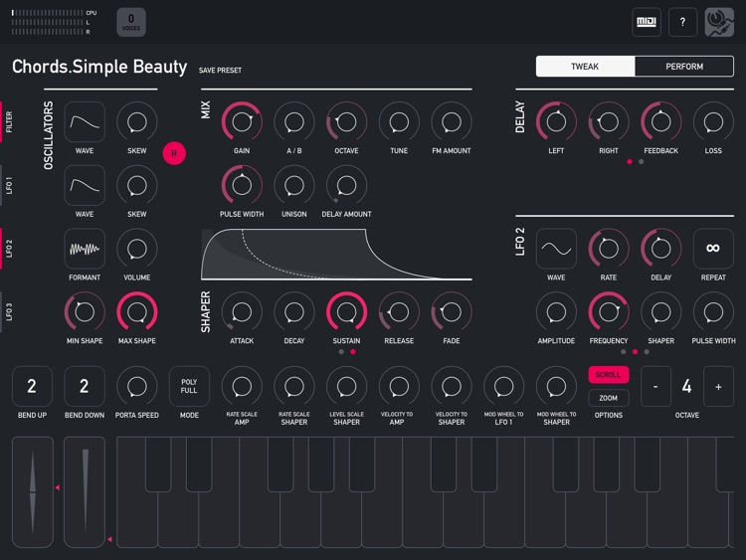Click the UNISON knob
The image size is (746, 560).
(x=294, y=185)
